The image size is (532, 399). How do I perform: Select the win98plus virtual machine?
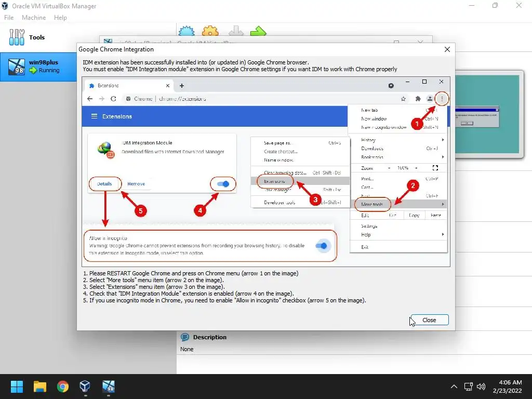(38, 66)
